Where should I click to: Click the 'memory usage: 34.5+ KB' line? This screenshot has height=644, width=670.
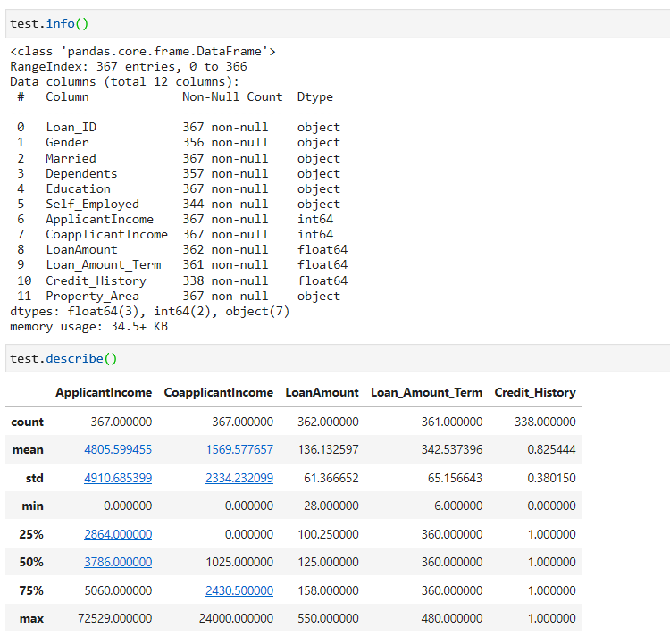(x=88, y=327)
